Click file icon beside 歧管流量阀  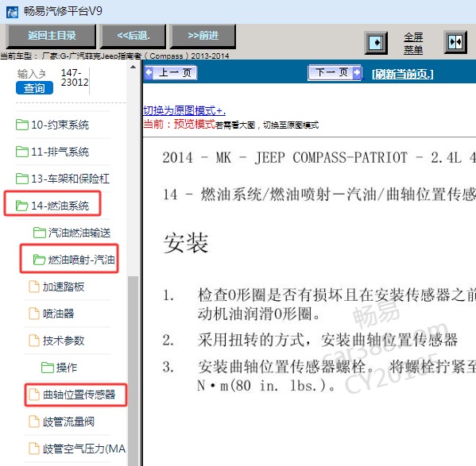click(x=34, y=422)
